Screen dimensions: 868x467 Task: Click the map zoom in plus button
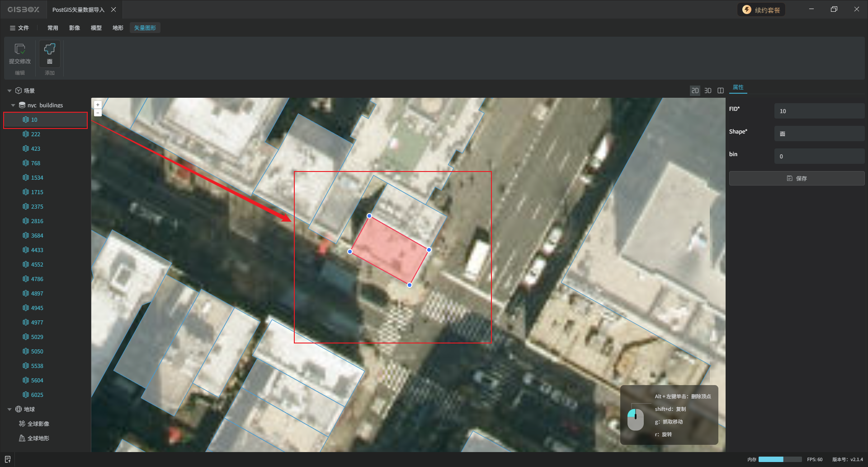click(98, 105)
